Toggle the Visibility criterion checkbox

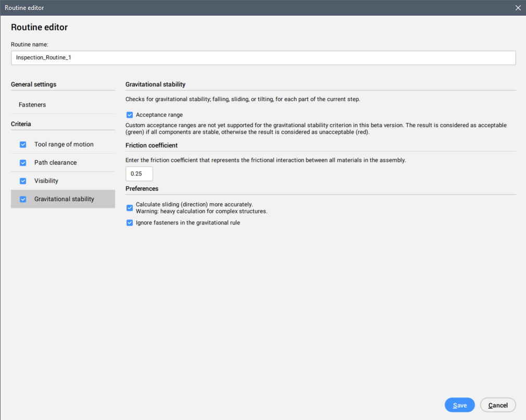23,181
